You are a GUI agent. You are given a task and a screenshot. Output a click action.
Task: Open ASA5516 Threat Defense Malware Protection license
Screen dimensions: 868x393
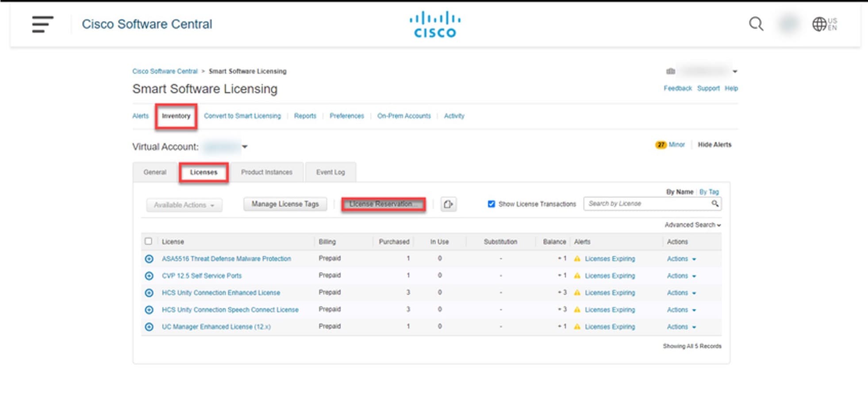(x=226, y=259)
